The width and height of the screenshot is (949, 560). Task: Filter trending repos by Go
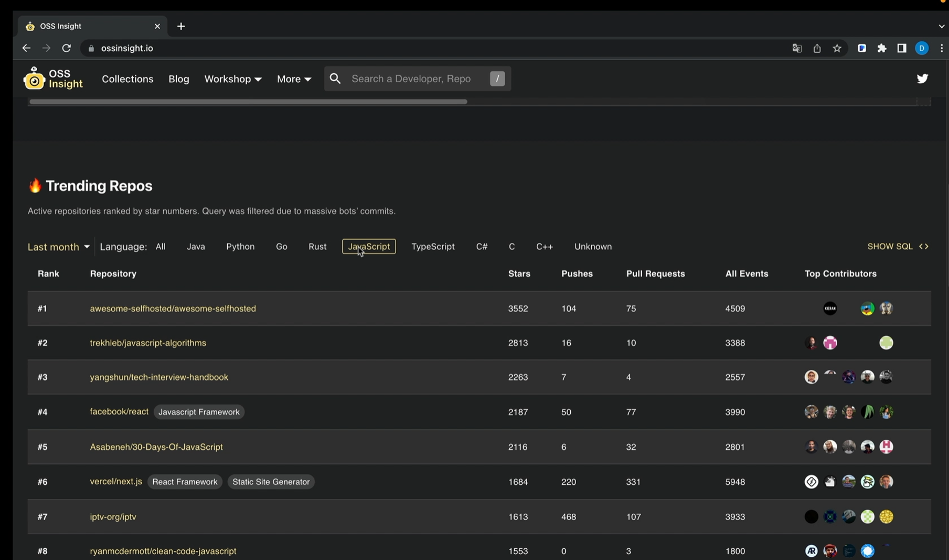point(282,247)
